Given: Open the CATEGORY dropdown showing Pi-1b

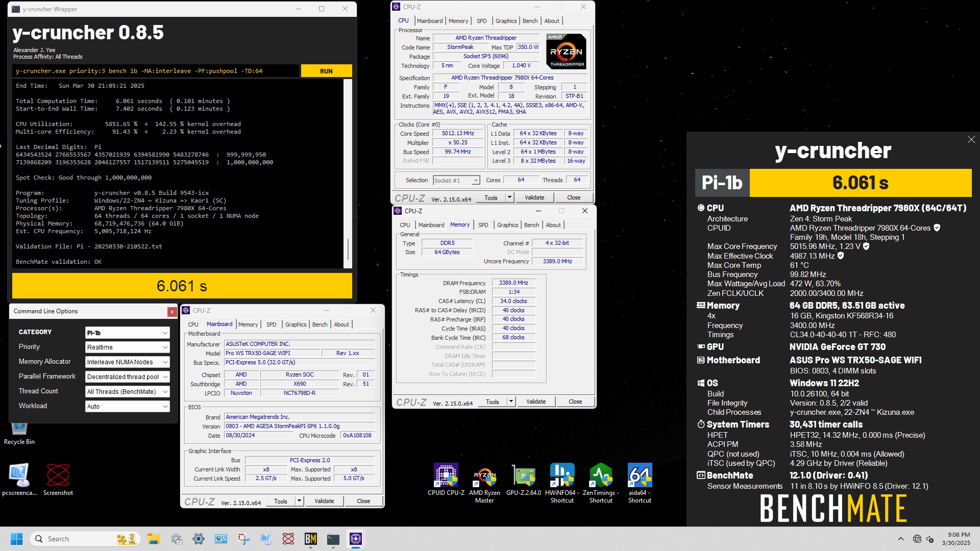Looking at the screenshot, I should point(127,333).
